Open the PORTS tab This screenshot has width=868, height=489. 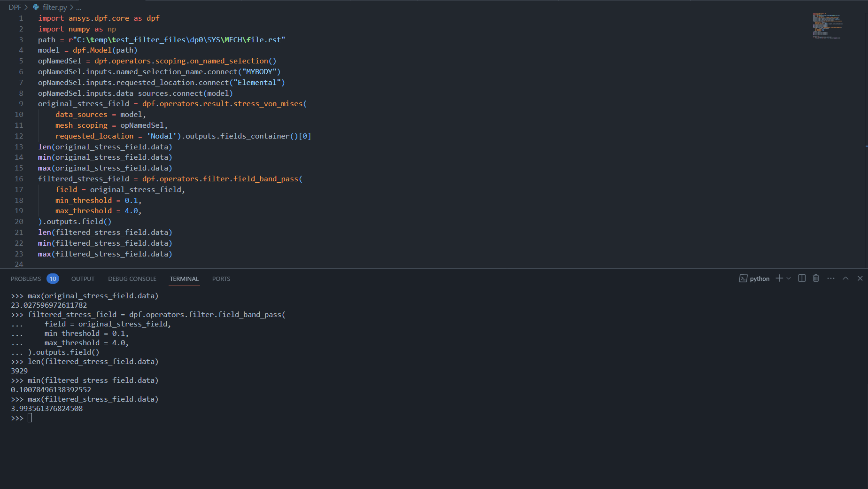tap(221, 279)
